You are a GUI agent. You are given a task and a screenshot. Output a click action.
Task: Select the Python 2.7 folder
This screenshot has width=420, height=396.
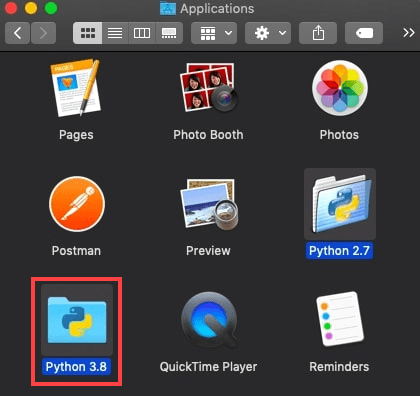pyautogui.click(x=340, y=204)
